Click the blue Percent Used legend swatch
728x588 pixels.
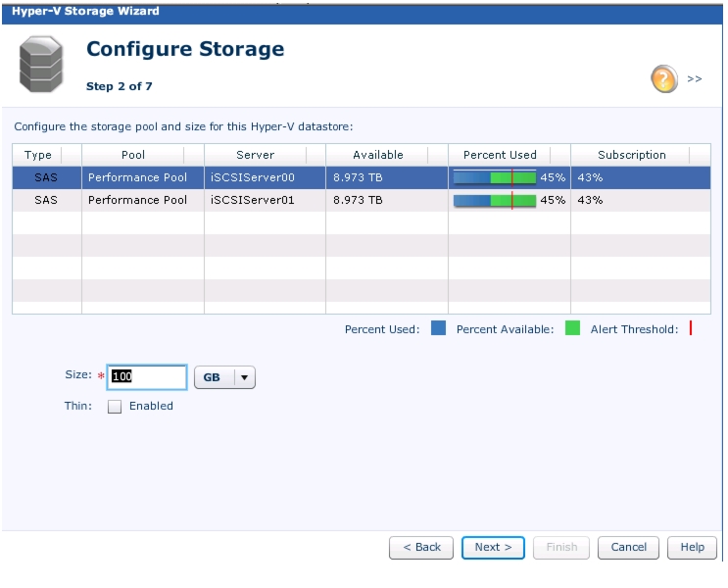(x=438, y=328)
